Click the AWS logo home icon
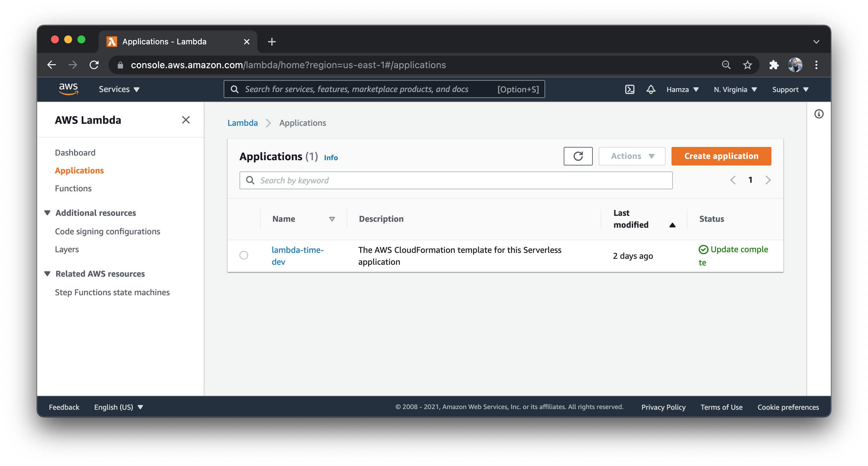This screenshot has height=466, width=868. [68, 89]
